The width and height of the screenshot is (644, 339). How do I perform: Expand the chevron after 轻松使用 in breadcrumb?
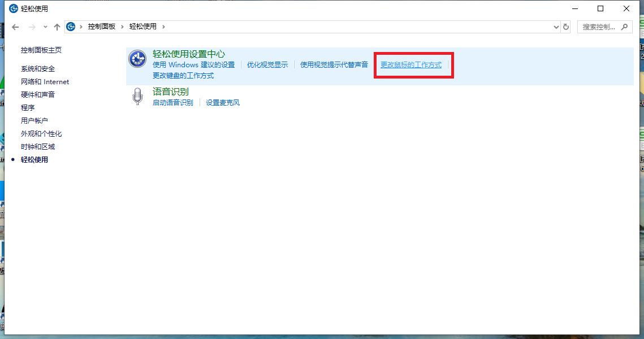(x=163, y=27)
